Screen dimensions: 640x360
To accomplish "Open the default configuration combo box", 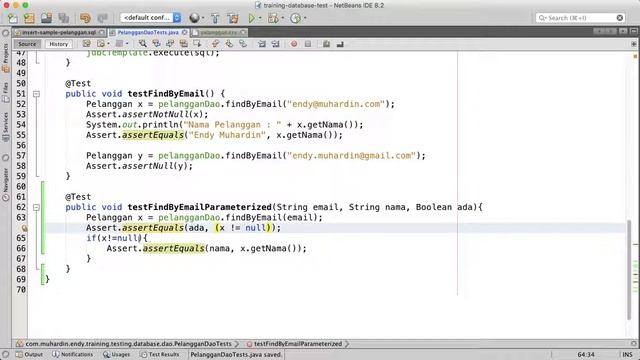I will pyautogui.click(x=151, y=18).
